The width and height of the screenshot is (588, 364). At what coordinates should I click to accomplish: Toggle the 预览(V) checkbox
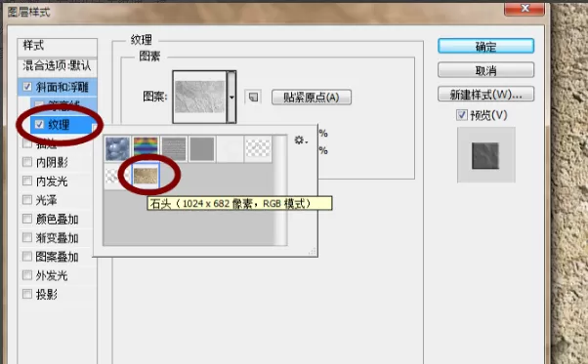click(462, 115)
